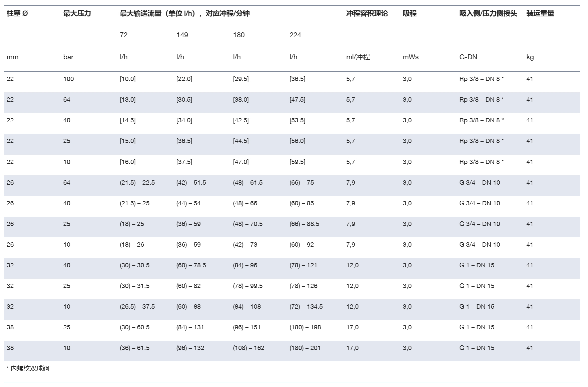The height and width of the screenshot is (387, 588).
Task: Click the mm unit label
Action: click(13, 57)
